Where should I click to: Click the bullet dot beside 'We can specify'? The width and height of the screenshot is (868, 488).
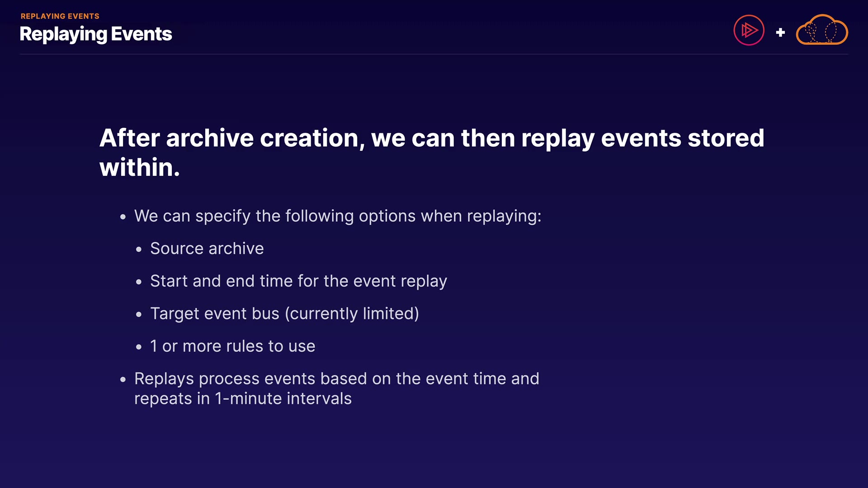[x=123, y=217]
